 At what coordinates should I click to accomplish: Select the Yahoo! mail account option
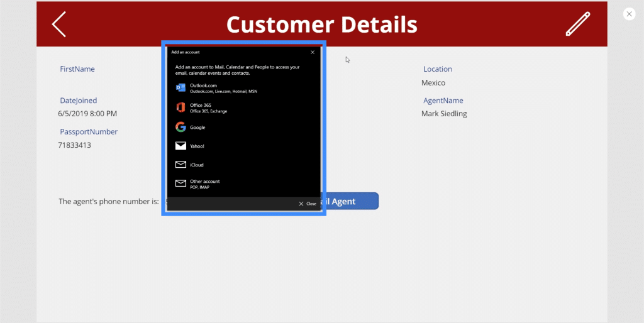coord(243,146)
